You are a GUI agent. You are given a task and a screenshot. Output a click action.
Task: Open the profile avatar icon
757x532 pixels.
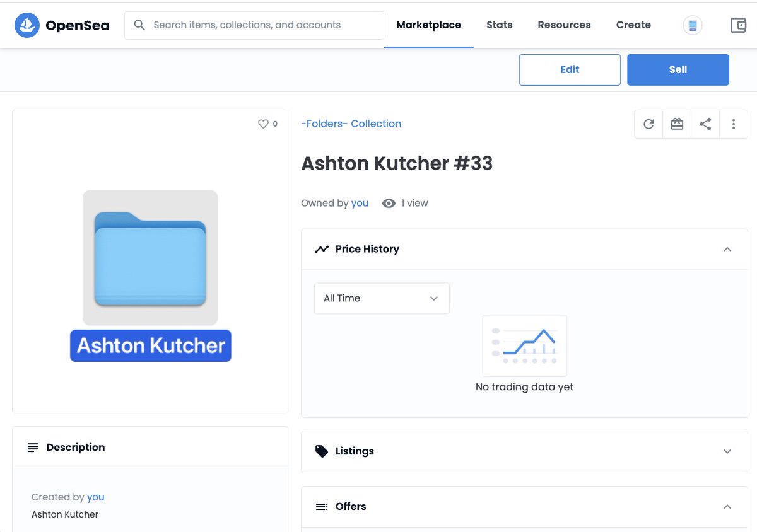coord(693,25)
